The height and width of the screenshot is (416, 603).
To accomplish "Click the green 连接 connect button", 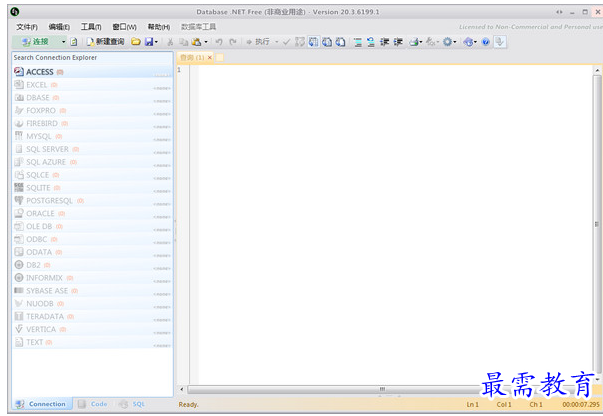I will [x=35, y=42].
